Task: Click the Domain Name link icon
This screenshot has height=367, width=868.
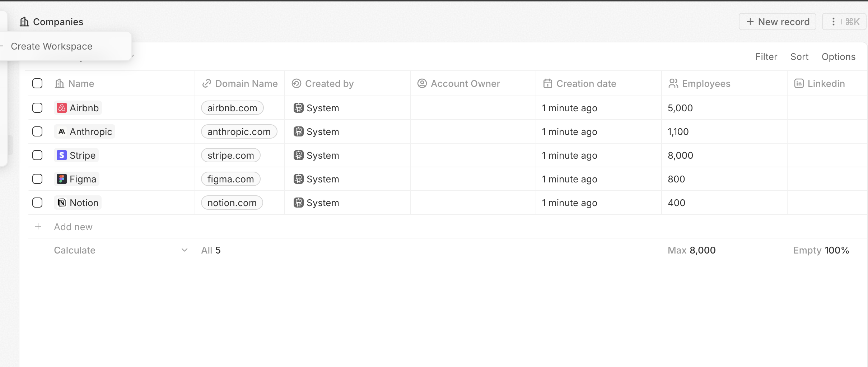Action: tap(207, 83)
